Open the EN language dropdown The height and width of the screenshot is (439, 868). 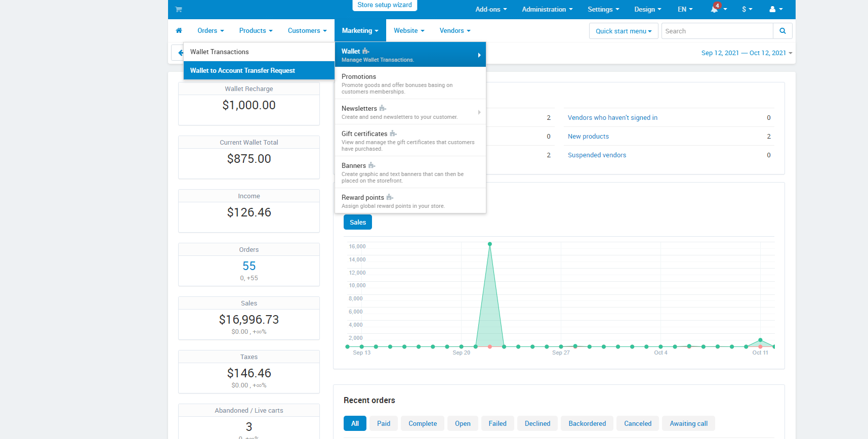685,9
